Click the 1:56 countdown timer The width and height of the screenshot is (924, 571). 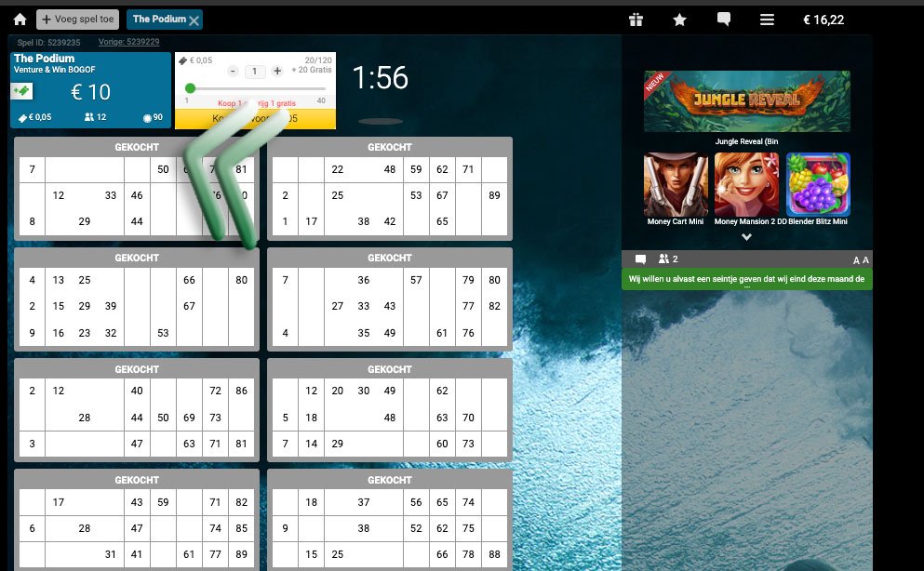tap(380, 78)
